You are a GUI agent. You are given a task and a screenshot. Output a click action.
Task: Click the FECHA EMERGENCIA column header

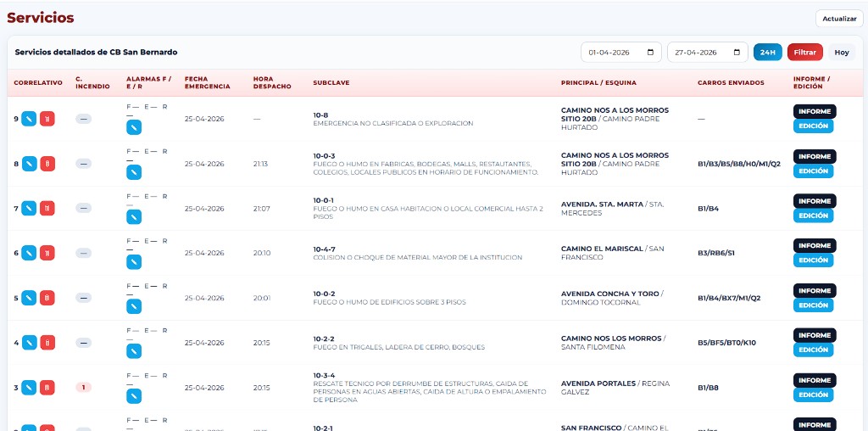(208, 82)
